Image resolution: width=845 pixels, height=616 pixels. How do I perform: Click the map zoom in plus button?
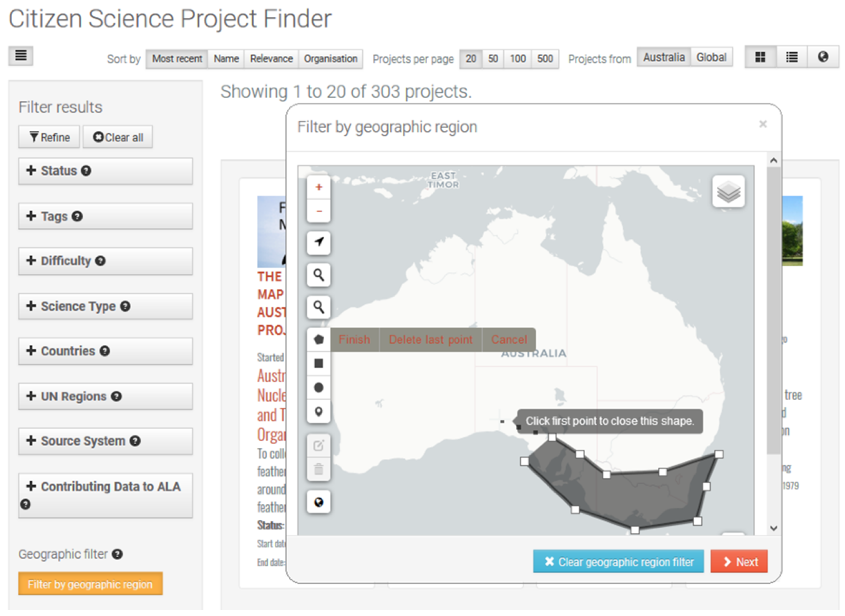tap(319, 187)
